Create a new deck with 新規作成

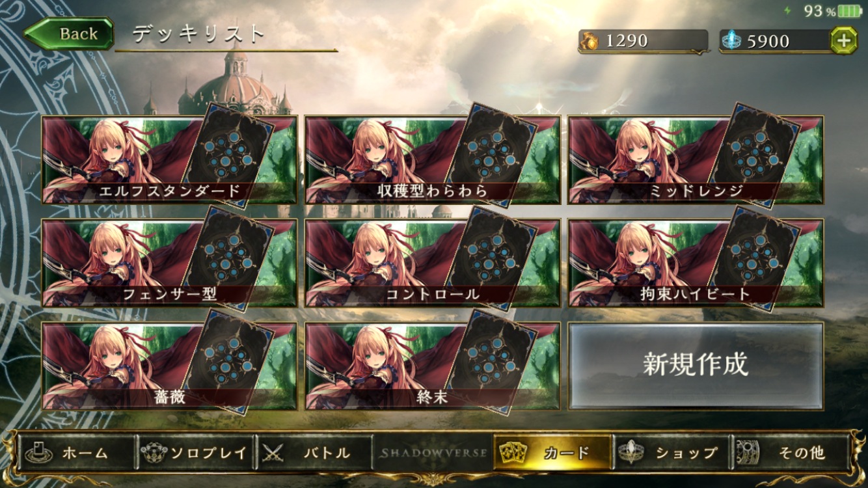click(x=696, y=366)
